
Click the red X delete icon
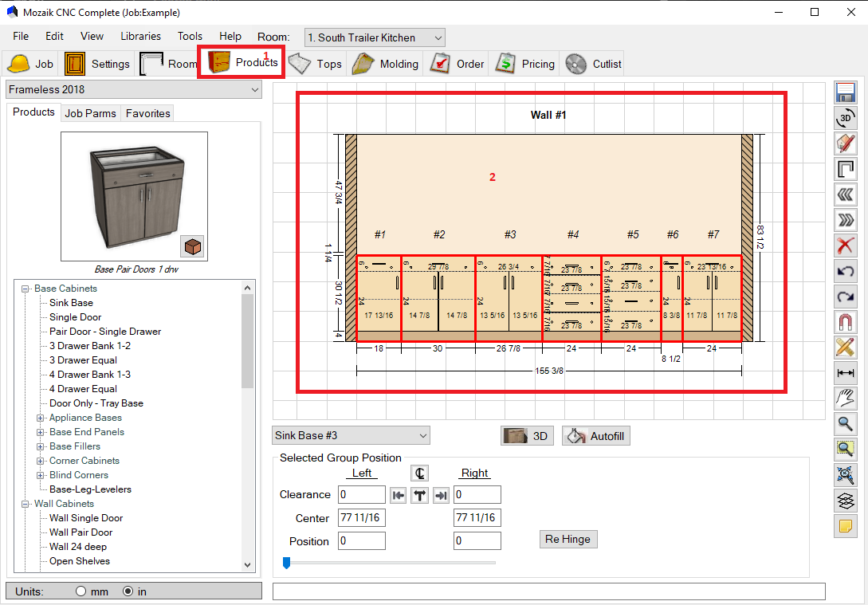tap(846, 245)
